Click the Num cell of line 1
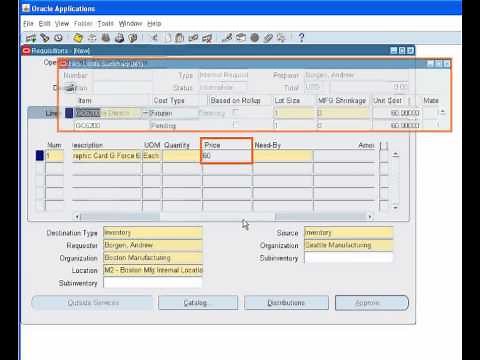This screenshot has height=360, width=480. [x=54, y=156]
